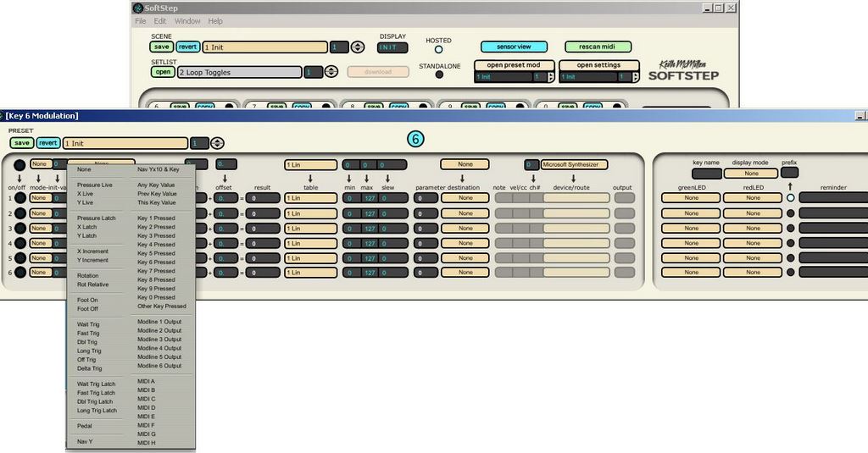Pick Modline 2 Output from popup list
868x453 pixels.
tap(159, 331)
